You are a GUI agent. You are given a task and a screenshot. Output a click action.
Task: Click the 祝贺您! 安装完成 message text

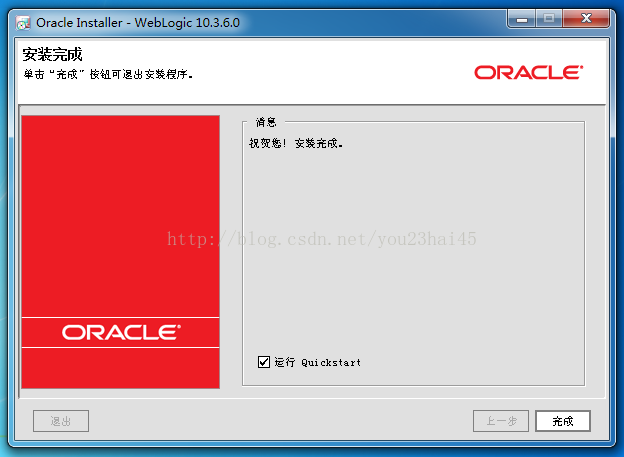[x=296, y=143]
